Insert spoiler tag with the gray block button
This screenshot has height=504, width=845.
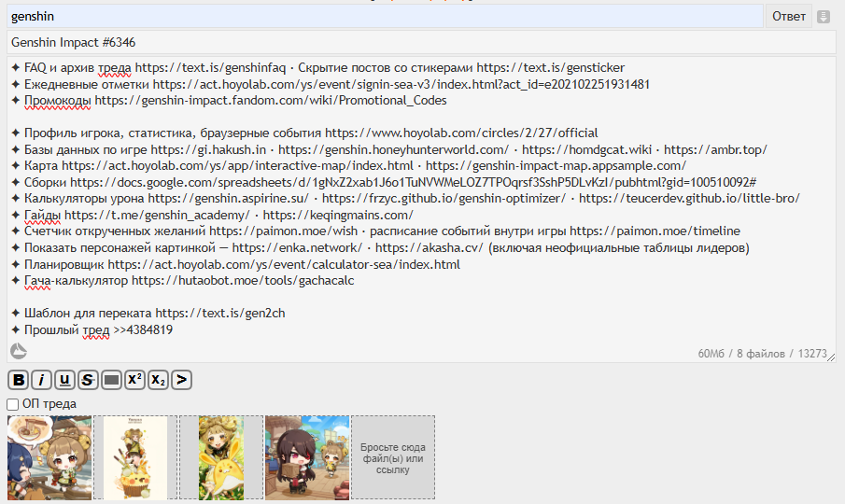tap(111, 380)
